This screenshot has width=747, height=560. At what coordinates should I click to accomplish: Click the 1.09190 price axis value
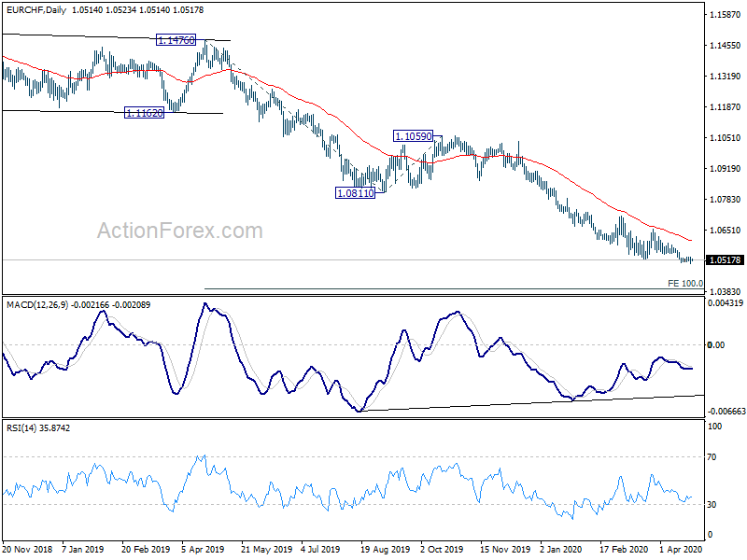click(x=726, y=169)
